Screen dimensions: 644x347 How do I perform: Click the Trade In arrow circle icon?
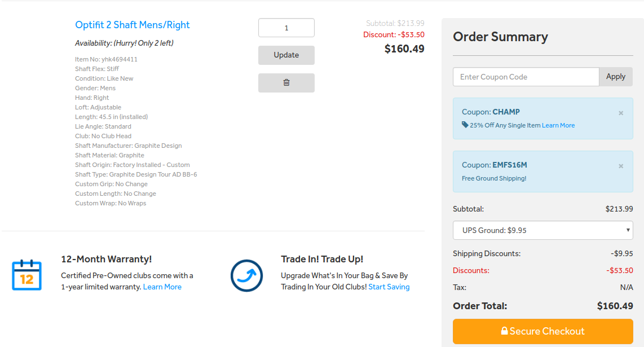tap(246, 275)
